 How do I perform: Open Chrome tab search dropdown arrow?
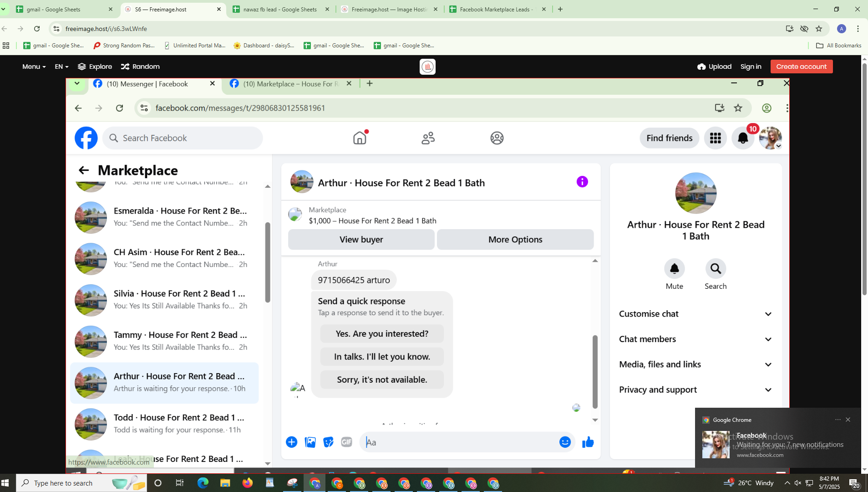click(4, 9)
